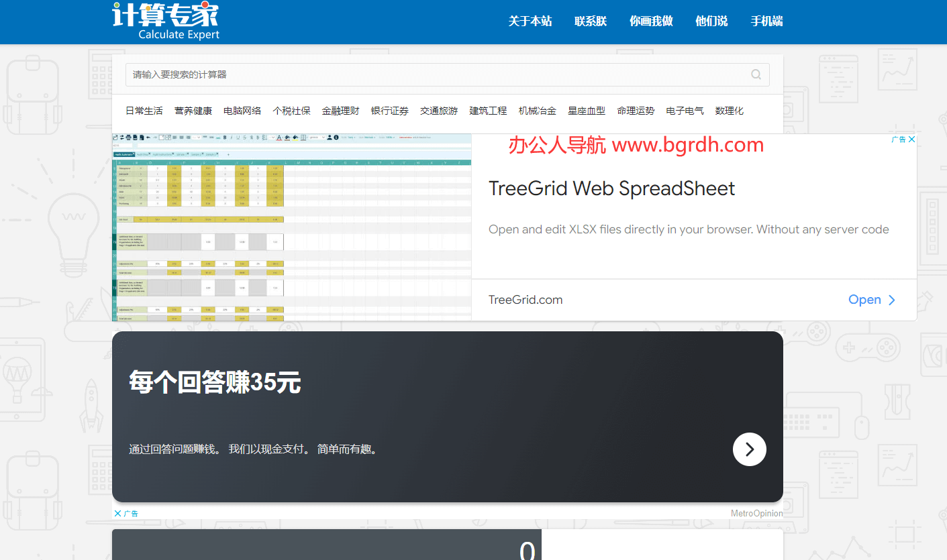Close the TreeGrid ad with X icon

911,139
